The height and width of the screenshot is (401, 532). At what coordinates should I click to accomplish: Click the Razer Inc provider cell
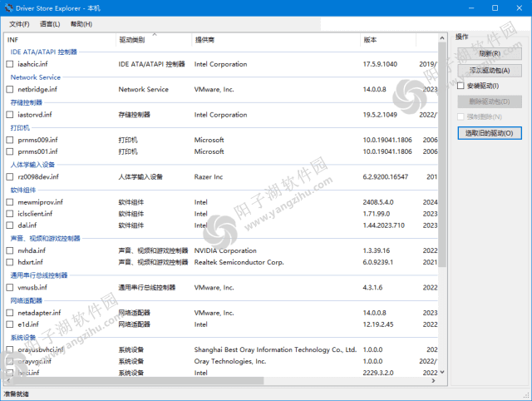[209, 177]
